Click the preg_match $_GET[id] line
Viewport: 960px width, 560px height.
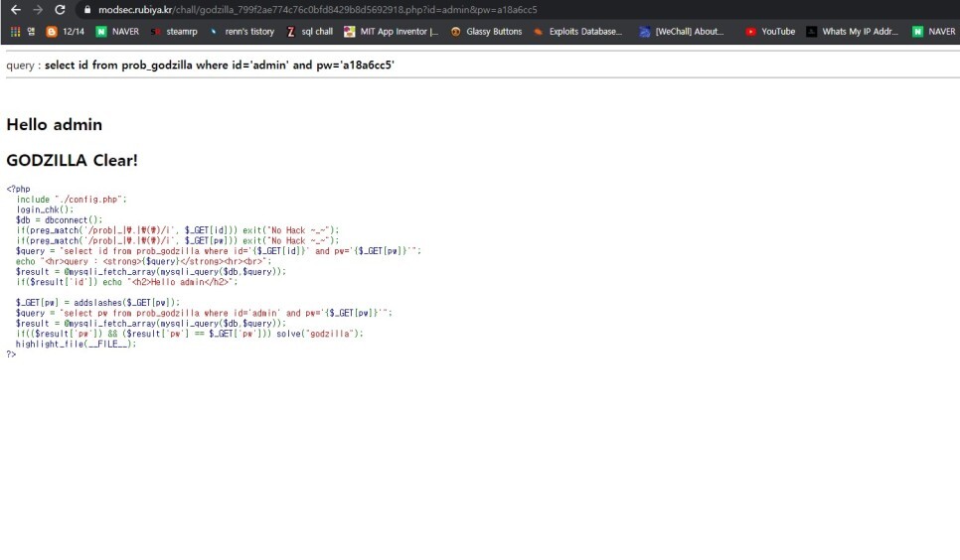[x=177, y=230]
